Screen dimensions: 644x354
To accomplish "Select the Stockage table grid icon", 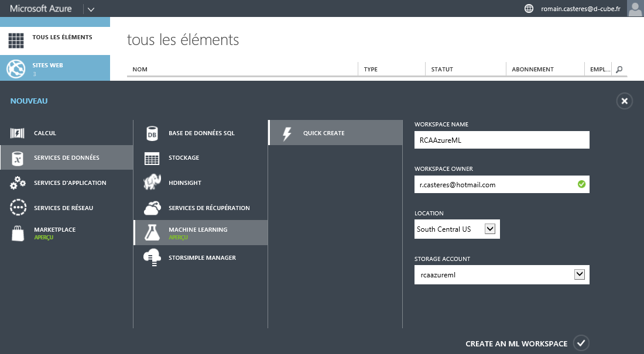I will [x=152, y=158].
